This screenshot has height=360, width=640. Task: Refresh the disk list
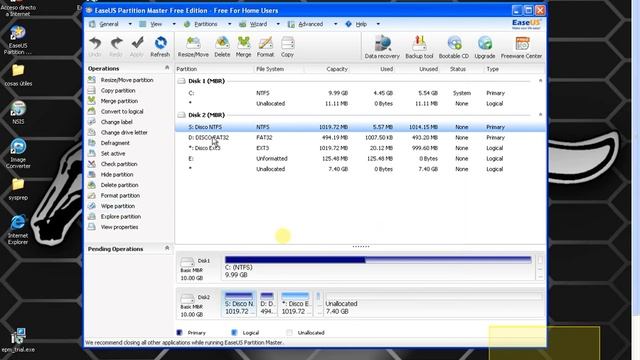coord(160,47)
